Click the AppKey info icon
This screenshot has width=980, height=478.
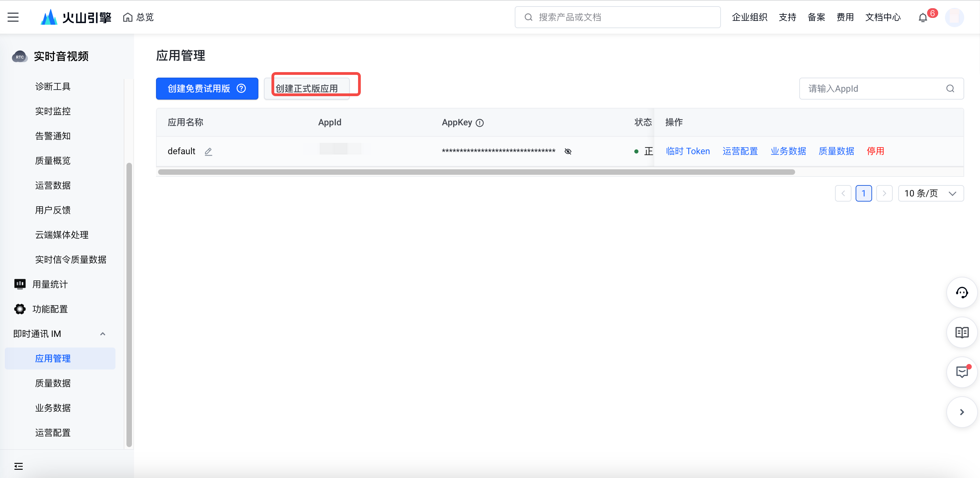[x=480, y=123]
